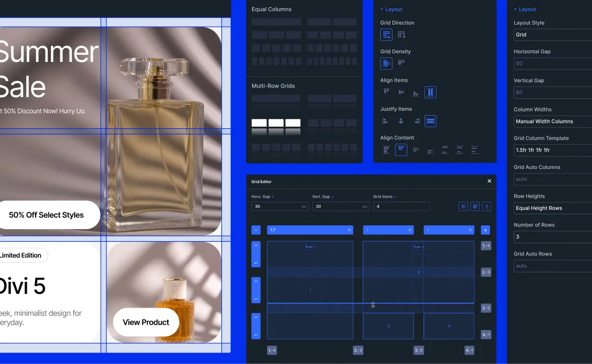Screen dimensions: 592x364
Task: Open the Layout Style Grid dropdown
Action: (553, 35)
